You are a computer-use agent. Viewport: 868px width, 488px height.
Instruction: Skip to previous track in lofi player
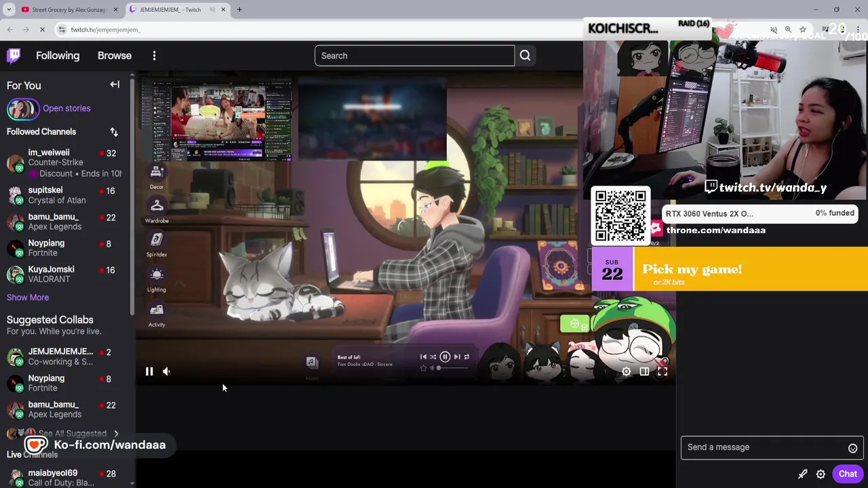pos(423,357)
